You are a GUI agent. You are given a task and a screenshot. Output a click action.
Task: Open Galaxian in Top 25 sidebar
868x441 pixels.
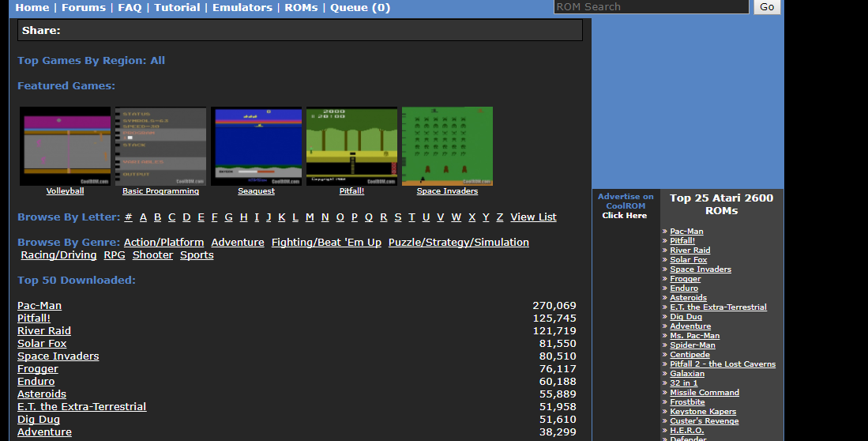688,373
